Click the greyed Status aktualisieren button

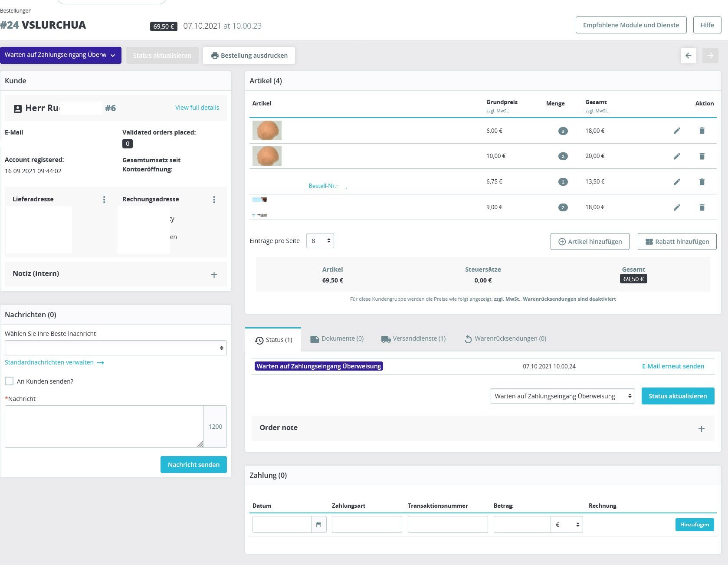click(x=162, y=56)
